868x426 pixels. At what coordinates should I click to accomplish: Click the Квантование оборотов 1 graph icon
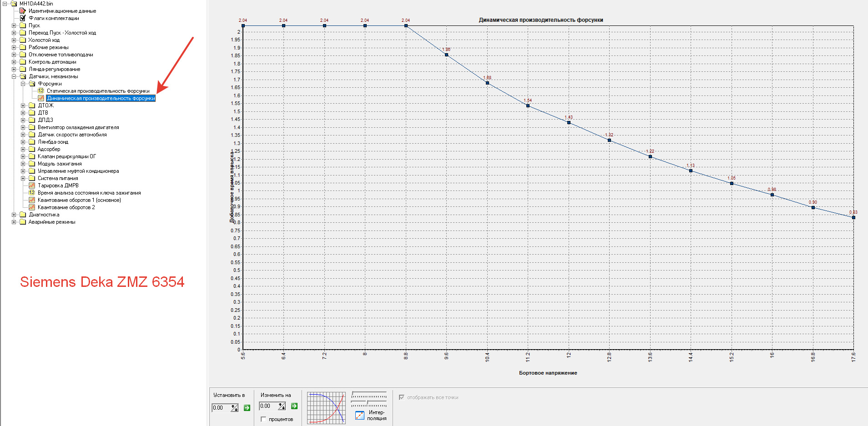pyautogui.click(x=32, y=200)
